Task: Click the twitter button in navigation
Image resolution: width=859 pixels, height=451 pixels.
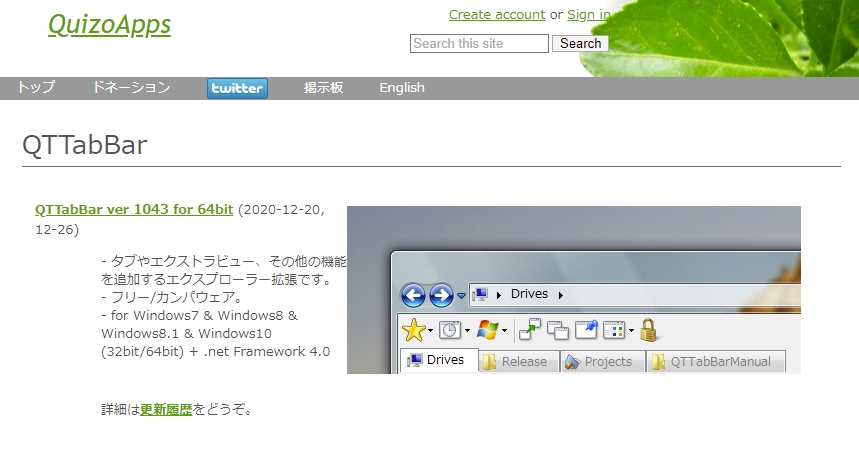Action: click(237, 88)
